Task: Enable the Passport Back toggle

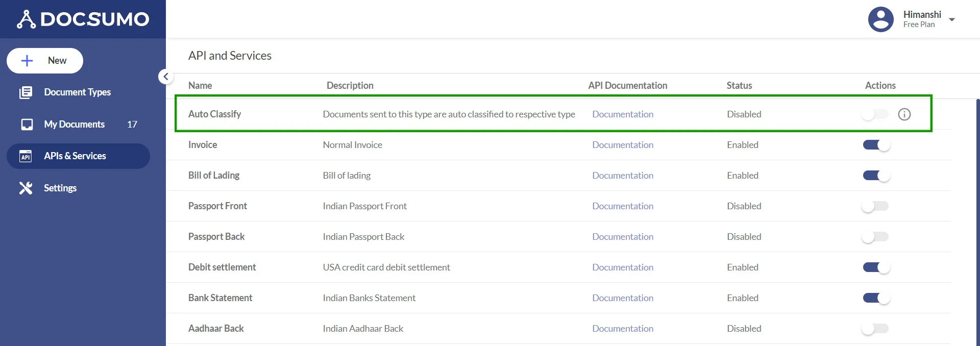Action: (x=875, y=237)
